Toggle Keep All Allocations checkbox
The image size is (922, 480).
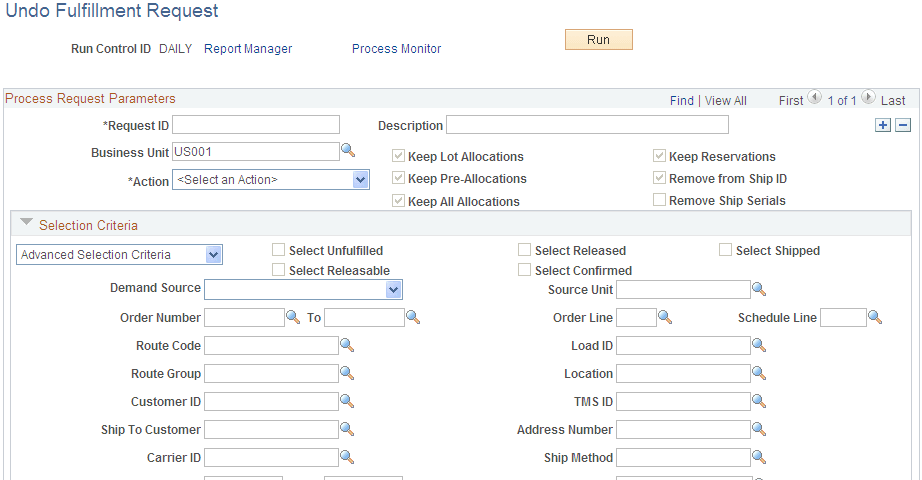pos(399,201)
